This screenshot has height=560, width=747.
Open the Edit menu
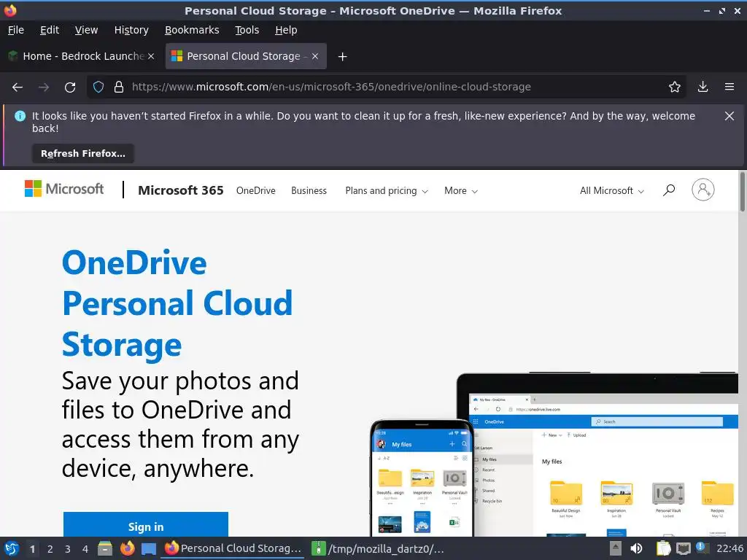coord(50,30)
